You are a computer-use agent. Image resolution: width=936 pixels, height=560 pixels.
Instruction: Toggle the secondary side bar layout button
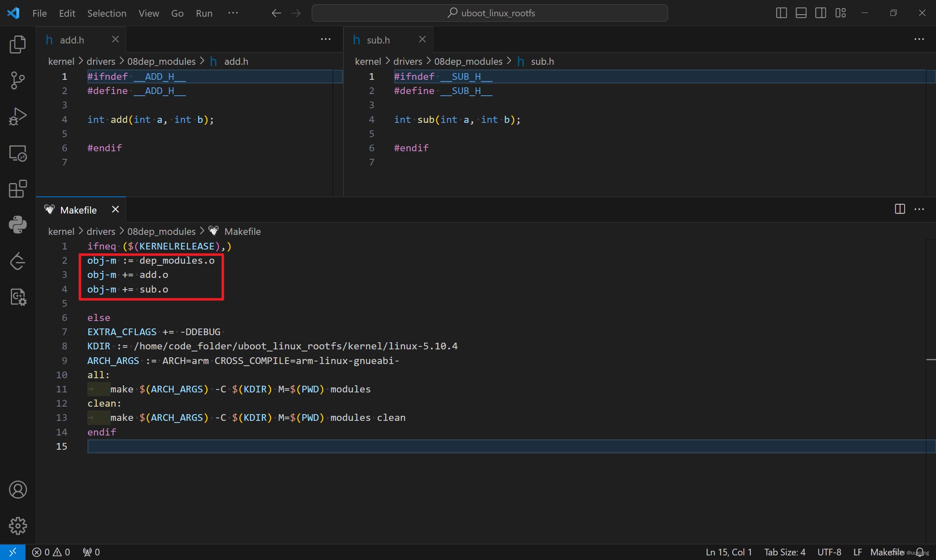[x=820, y=13]
